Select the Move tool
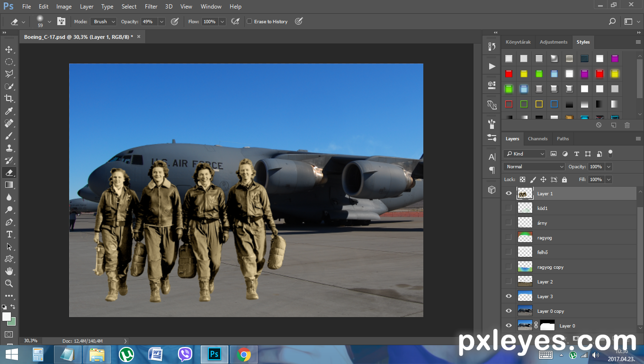644x364 pixels. click(x=9, y=49)
